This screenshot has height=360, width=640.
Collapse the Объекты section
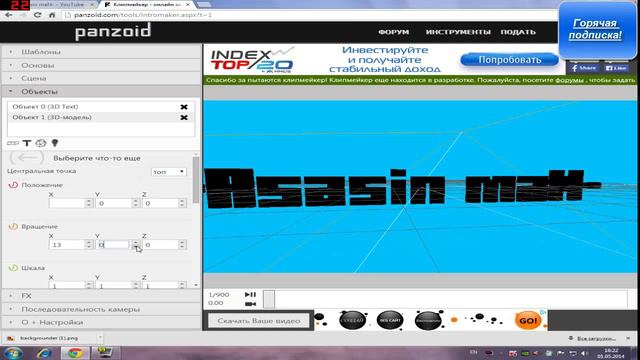point(101,91)
